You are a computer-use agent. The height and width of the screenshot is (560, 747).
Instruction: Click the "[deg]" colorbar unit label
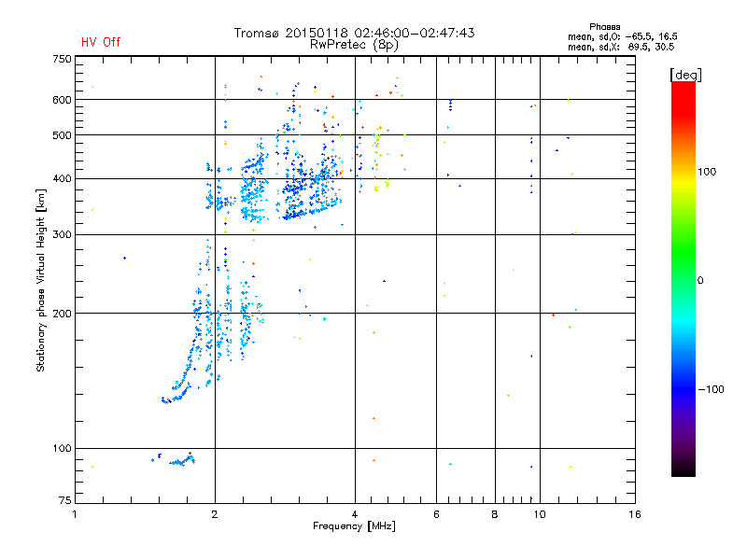(x=685, y=75)
